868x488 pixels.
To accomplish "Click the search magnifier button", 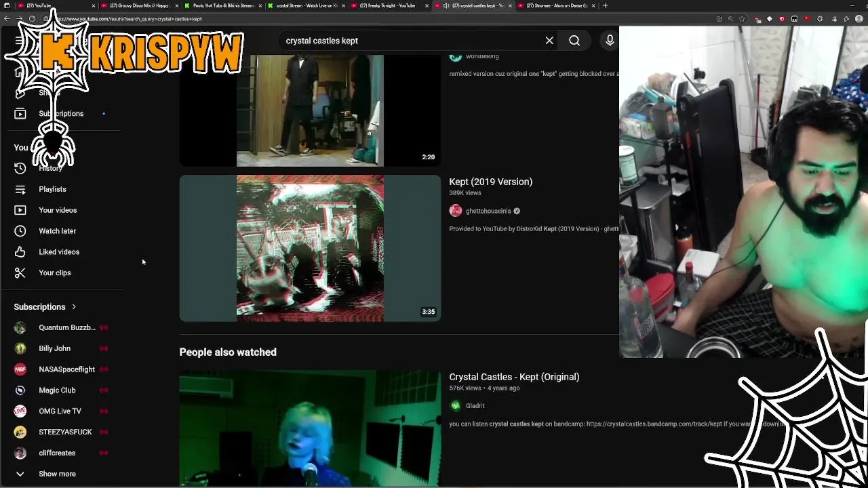I will pyautogui.click(x=574, y=41).
